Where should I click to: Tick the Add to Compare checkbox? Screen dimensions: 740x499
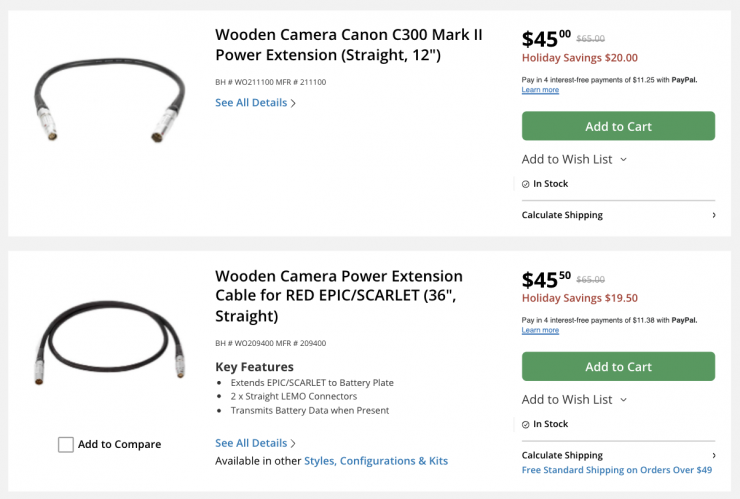point(66,444)
